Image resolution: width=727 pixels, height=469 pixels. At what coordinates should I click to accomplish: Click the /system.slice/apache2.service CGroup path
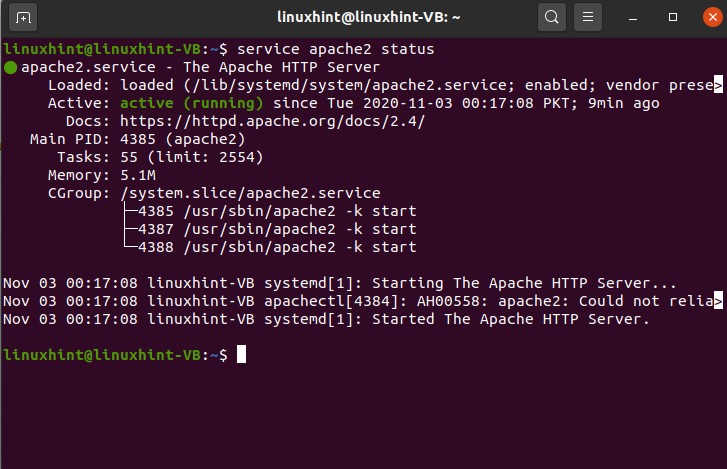pyautogui.click(x=250, y=193)
